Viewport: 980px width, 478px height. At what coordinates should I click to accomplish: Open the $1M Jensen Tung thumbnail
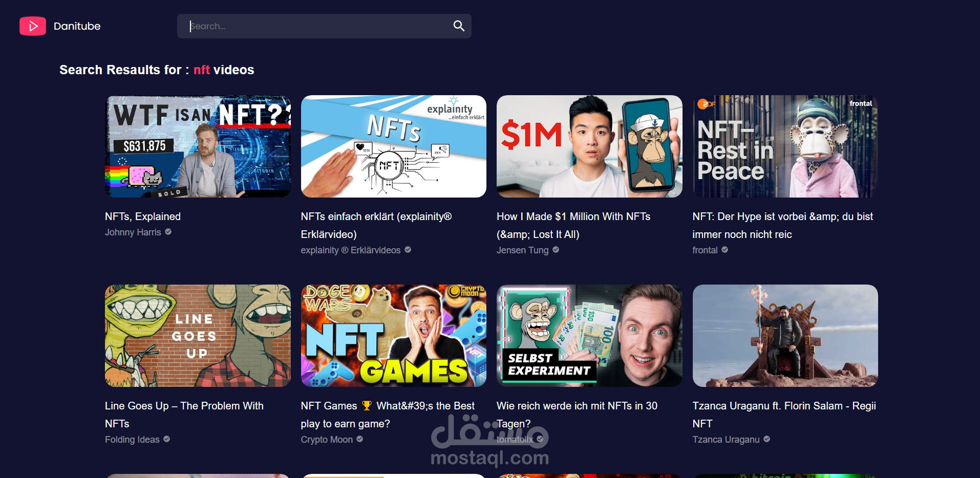click(x=589, y=146)
